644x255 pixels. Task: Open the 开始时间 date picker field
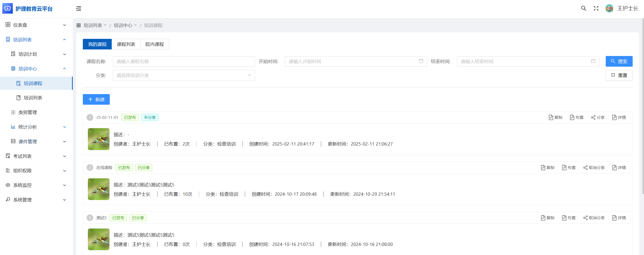355,61
